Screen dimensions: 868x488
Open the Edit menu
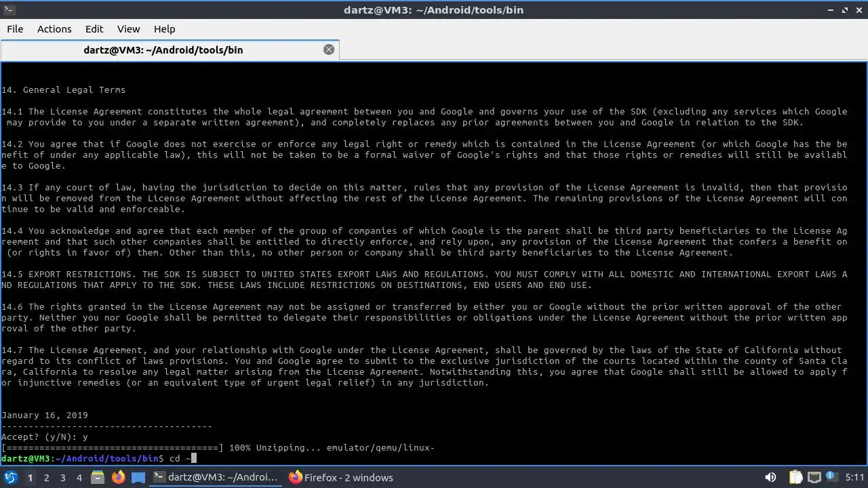(94, 29)
